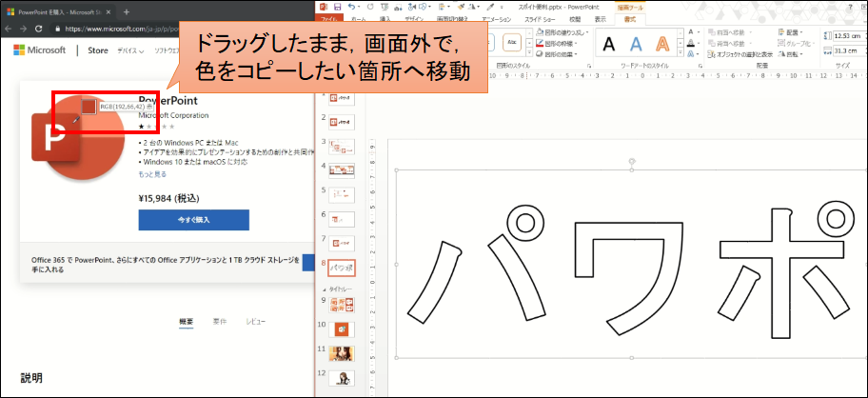The image size is (868, 398).
Task: Click the red color preview swatch RGB(192,66,42)
Action: coord(89,107)
